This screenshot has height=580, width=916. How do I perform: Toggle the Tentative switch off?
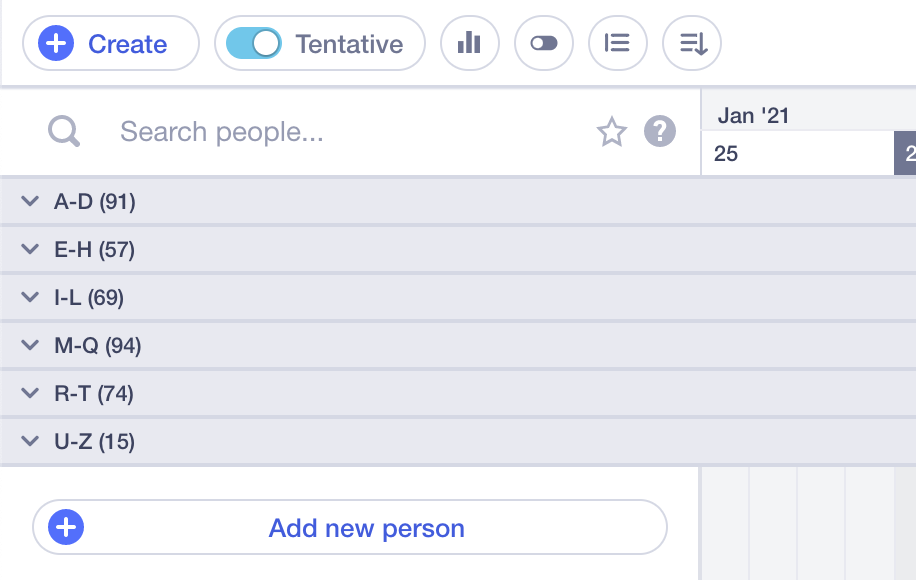pos(254,43)
